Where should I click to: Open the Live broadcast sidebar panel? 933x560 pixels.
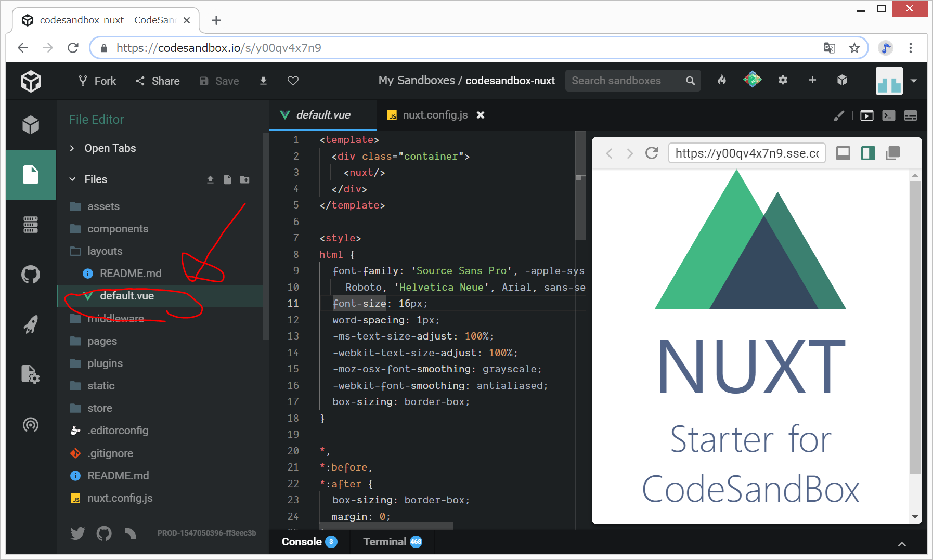tap(31, 425)
